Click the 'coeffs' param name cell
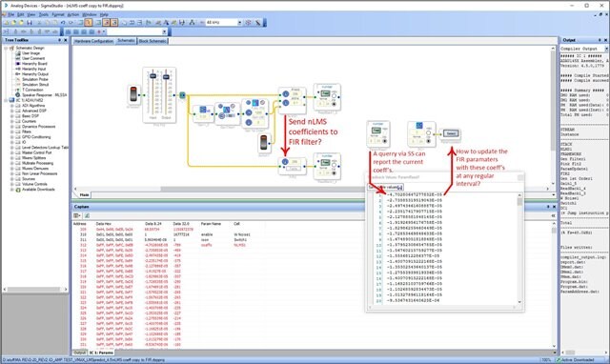The width and height of the screenshot is (610, 364). click(x=206, y=245)
